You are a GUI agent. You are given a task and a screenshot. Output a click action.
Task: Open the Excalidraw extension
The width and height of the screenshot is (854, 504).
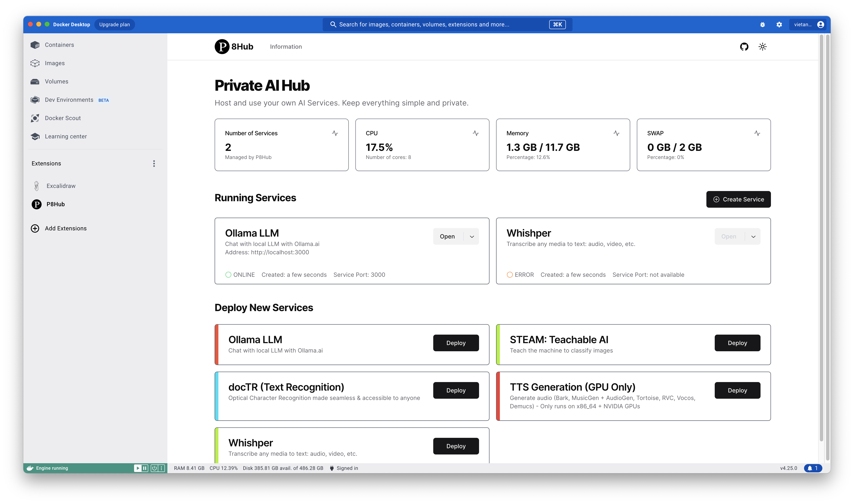(x=61, y=186)
